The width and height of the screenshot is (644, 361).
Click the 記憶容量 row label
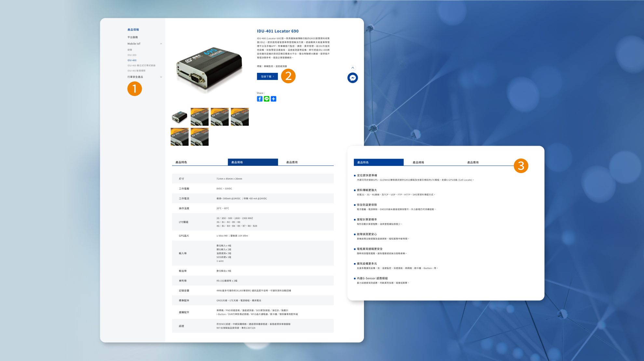(x=184, y=291)
